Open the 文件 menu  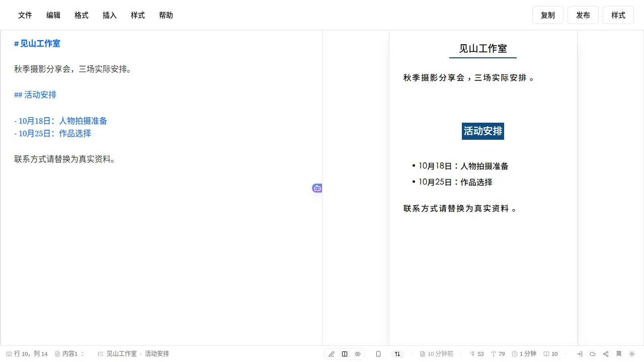click(x=25, y=15)
